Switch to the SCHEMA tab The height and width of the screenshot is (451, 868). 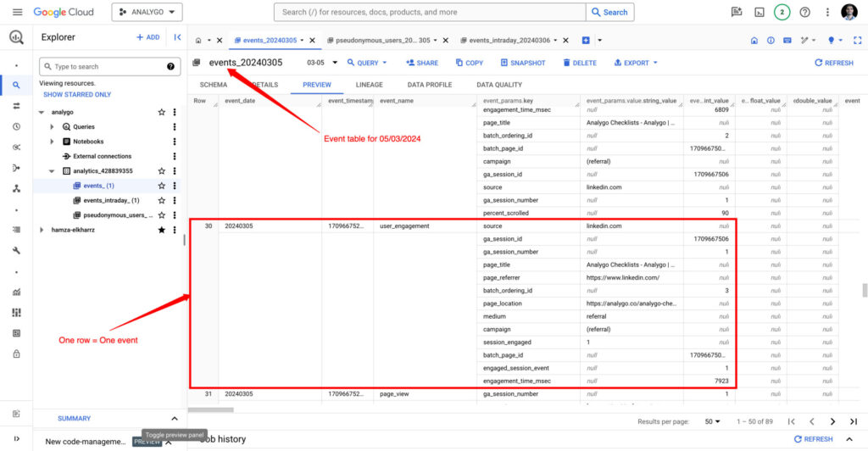click(213, 85)
